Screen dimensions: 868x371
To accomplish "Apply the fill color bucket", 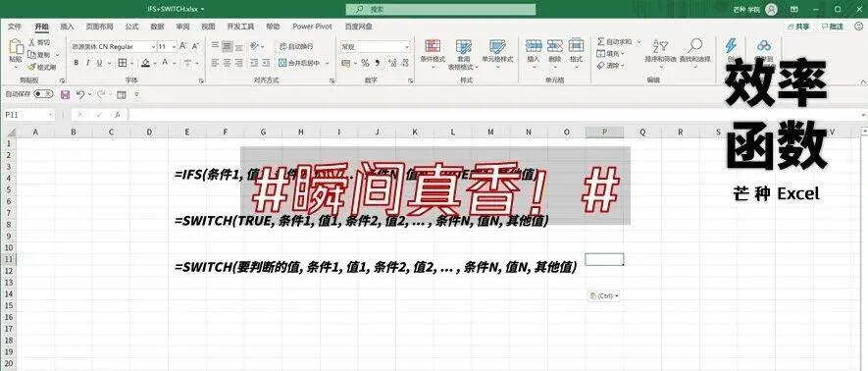I will 145,63.
